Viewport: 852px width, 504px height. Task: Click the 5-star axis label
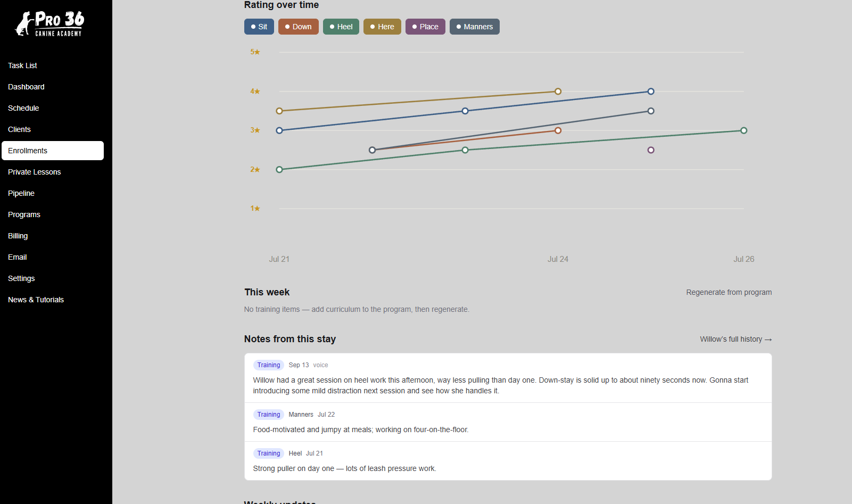[x=255, y=52]
